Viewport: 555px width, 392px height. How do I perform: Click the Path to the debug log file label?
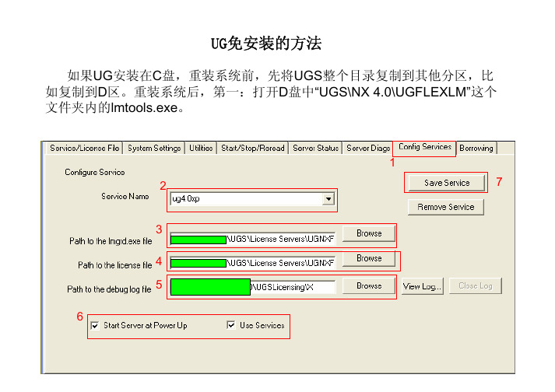pos(110,289)
